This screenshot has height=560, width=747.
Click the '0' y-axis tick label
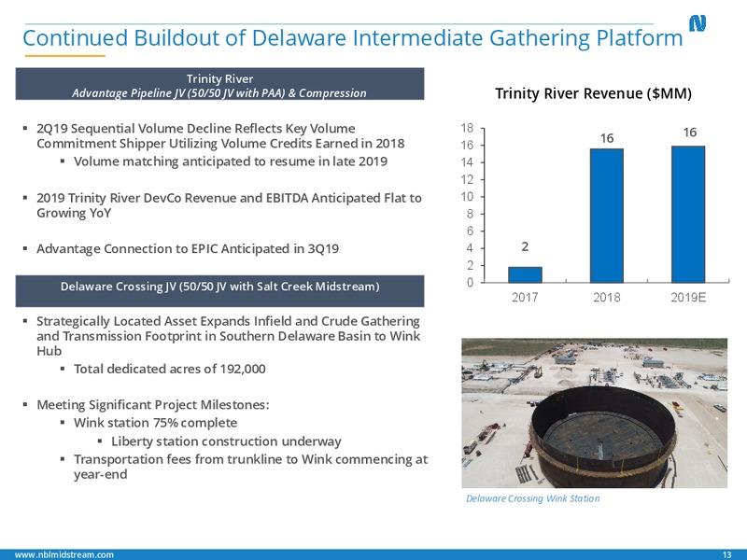click(x=471, y=283)
